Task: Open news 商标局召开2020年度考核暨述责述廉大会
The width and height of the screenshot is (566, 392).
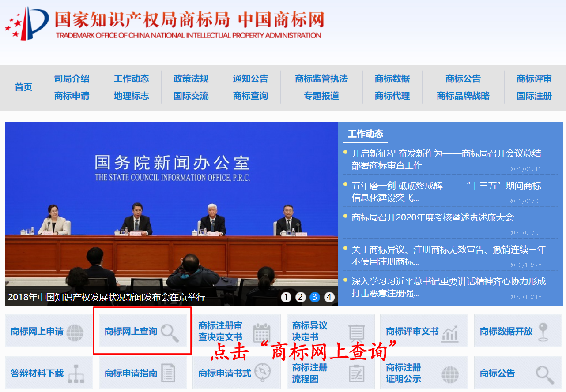Action: pos(433,217)
